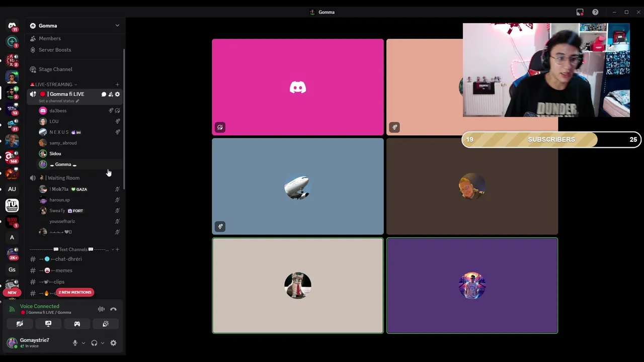Image resolution: width=644 pixels, height=362 pixels.
Task: Disconnect from voice with the hang-up icon
Action: (x=113, y=309)
